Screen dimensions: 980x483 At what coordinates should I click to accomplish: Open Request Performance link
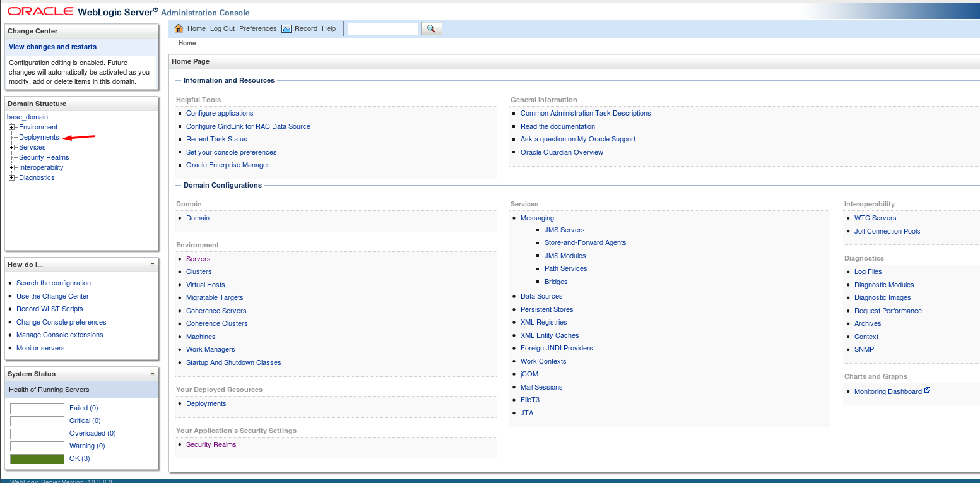pos(888,311)
